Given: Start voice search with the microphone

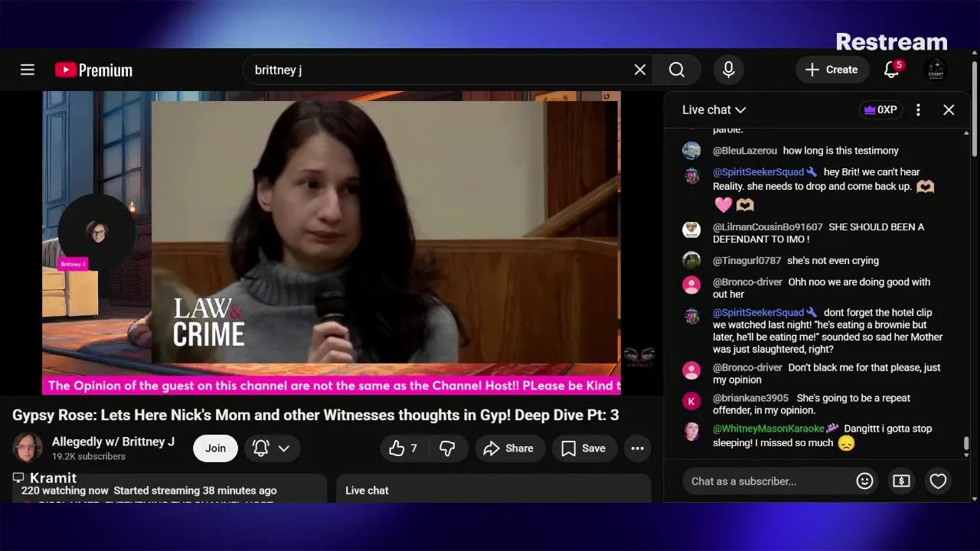Looking at the screenshot, I should pos(729,70).
